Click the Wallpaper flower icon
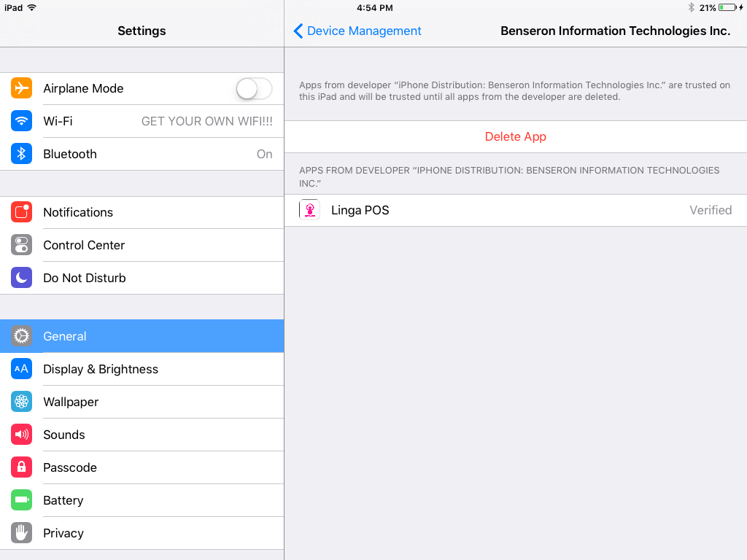The width and height of the screenshot is (747, 560). (22, 402)
